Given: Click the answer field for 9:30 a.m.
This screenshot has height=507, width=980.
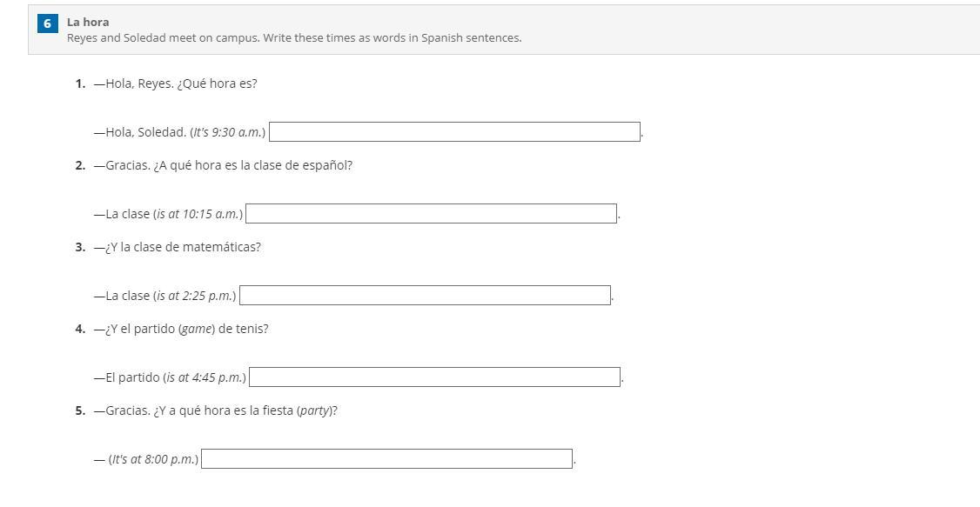Looking at the screenshot, I should [454, 132].
